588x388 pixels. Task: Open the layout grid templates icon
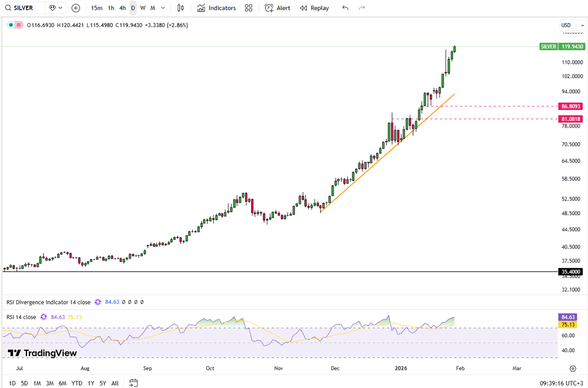click(248, 8)
